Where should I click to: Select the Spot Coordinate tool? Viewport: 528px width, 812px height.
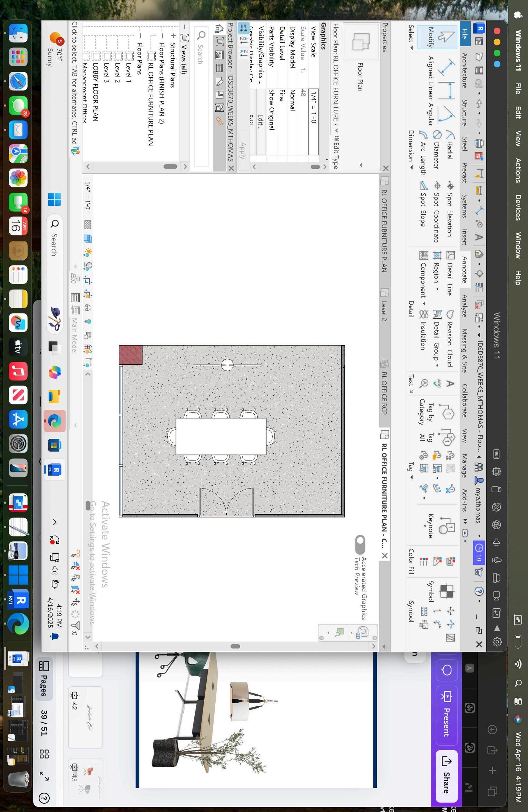437,212
